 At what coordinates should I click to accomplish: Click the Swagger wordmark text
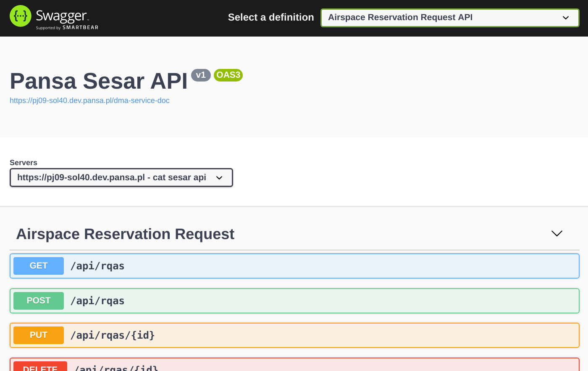click(62, 16)
